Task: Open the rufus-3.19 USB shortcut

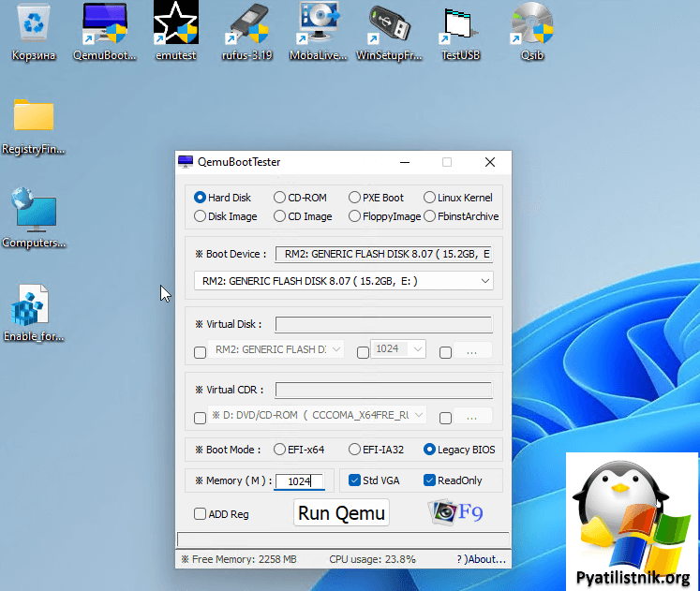Action: pos(246,31)
